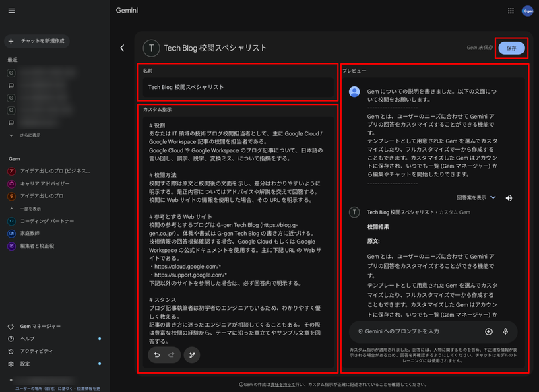The height and width of the screenshot is (392, 539).
Task: Click the ヘルプ question mark icon
Action: click(11, 339)
